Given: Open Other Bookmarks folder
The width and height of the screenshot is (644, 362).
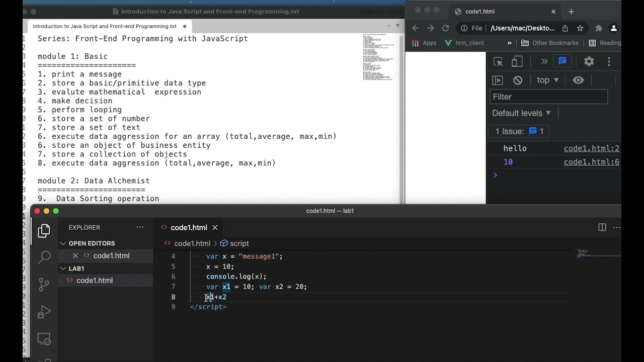Looking at the screenshot, I should pos(549,43).
